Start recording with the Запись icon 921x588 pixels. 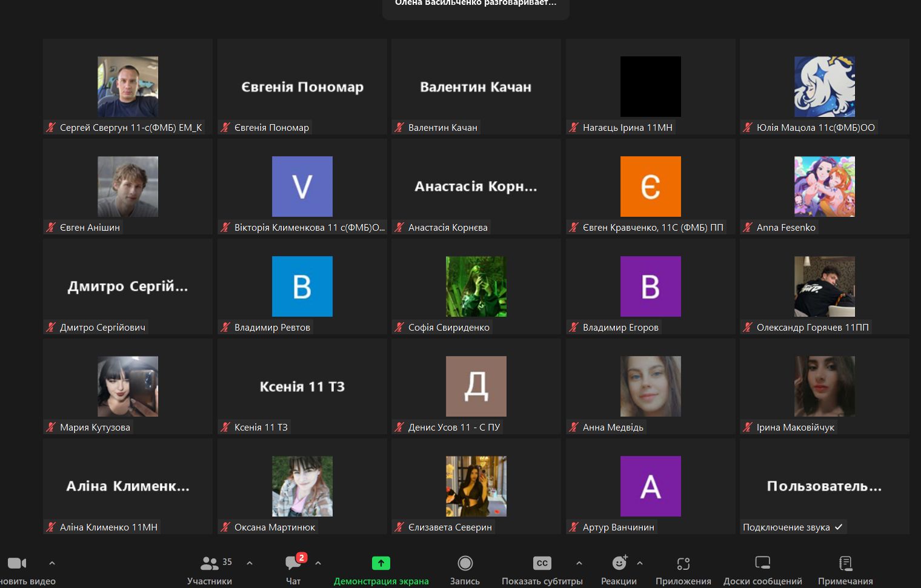click(x=465, y=563)
